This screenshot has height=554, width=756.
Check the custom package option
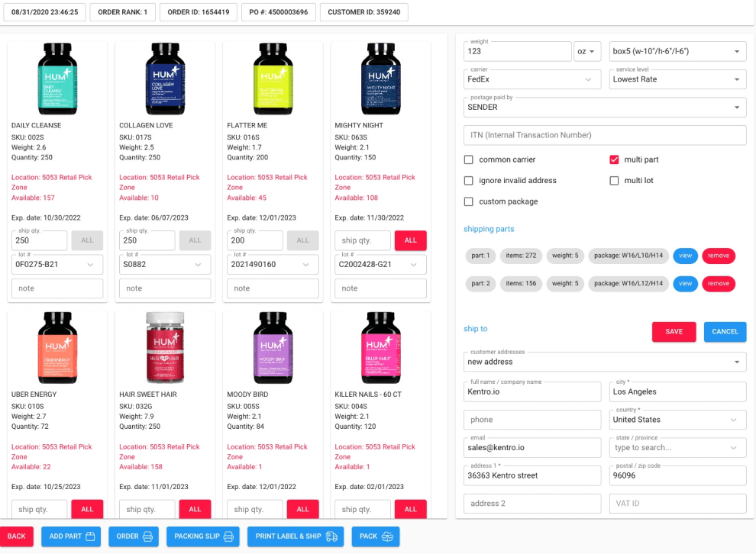pos(469,201)
